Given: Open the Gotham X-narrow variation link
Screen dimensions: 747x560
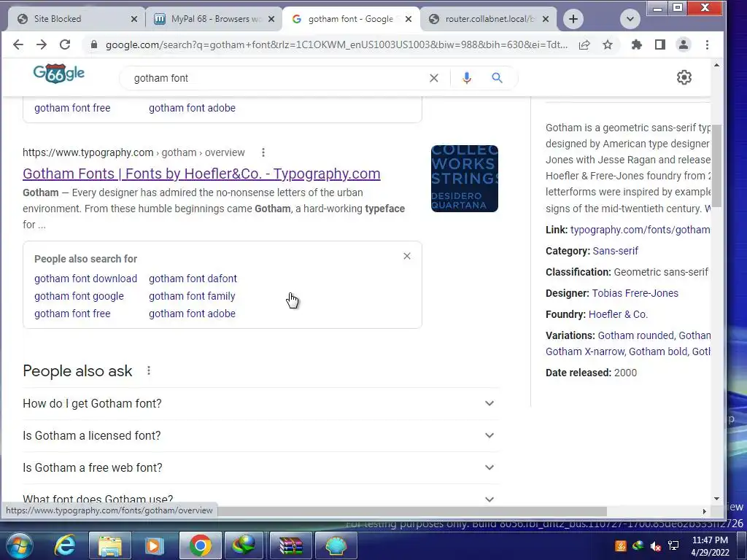Looking at the screenshot, I should point(585,351).
